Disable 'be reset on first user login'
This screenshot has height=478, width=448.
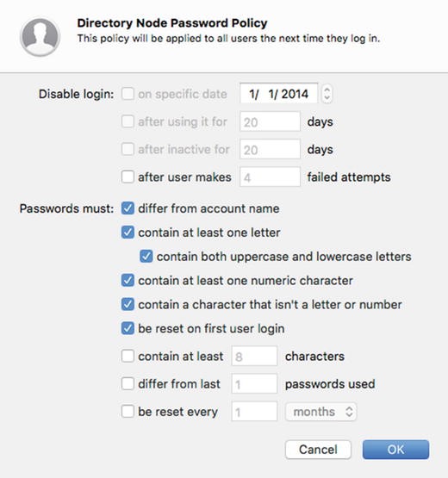click(128, 328)
